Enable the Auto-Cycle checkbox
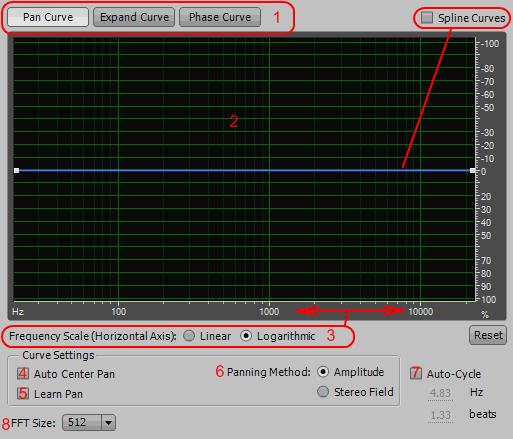 (416, 373)
